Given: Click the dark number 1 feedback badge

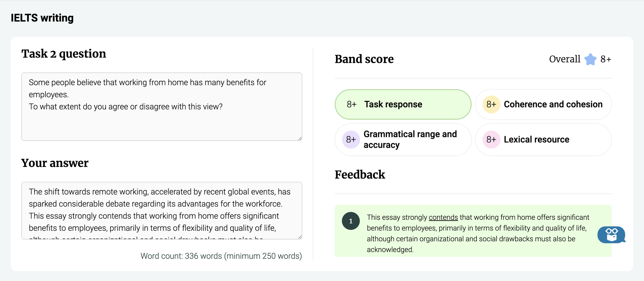Looking at the screenshot, I should point(351,221).
